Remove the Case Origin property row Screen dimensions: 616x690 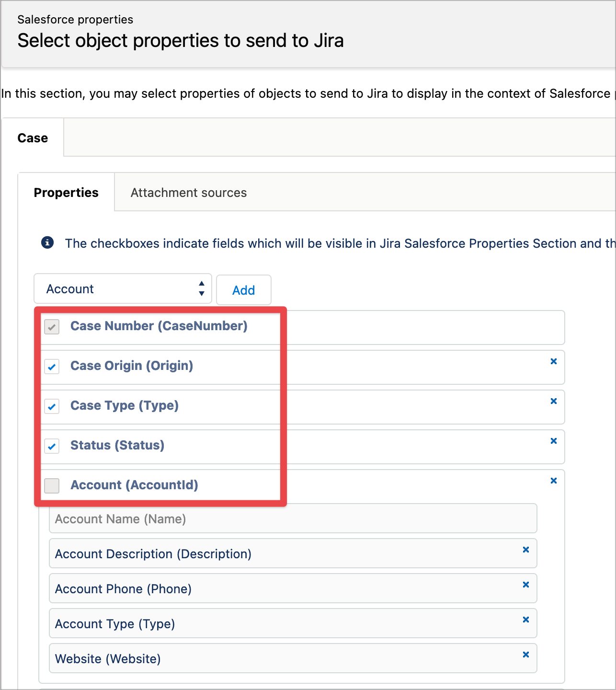click(553, 361)
